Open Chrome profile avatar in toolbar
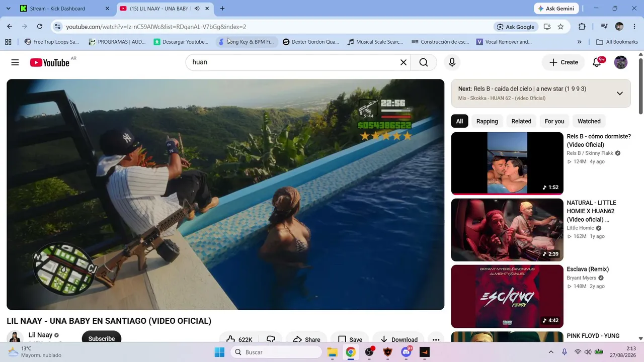 click(x=619, y=27)
